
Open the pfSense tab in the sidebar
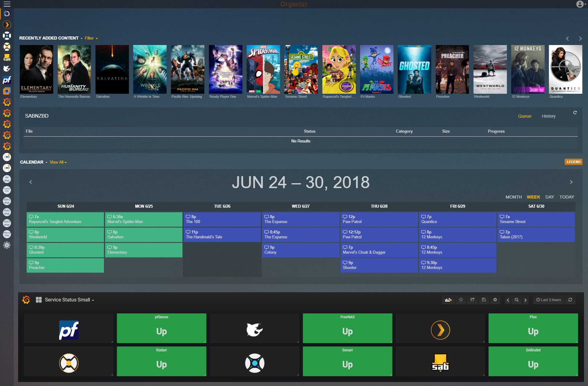click(7, 80)
